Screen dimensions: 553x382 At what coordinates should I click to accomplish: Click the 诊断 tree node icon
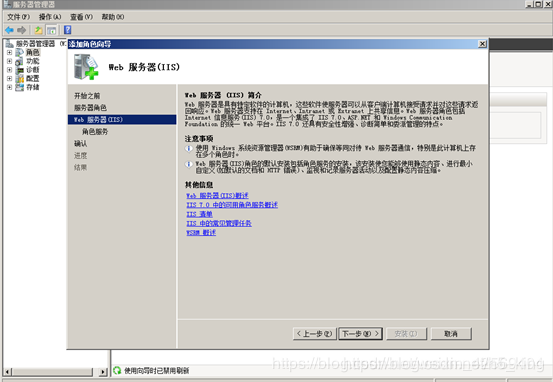(19, 70)
